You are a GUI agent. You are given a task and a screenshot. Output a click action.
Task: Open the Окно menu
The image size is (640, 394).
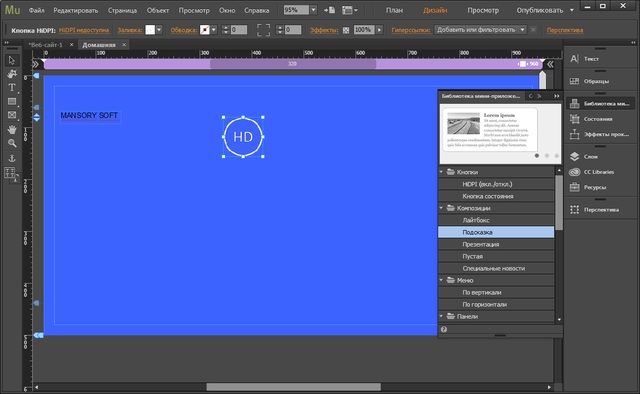227,10
